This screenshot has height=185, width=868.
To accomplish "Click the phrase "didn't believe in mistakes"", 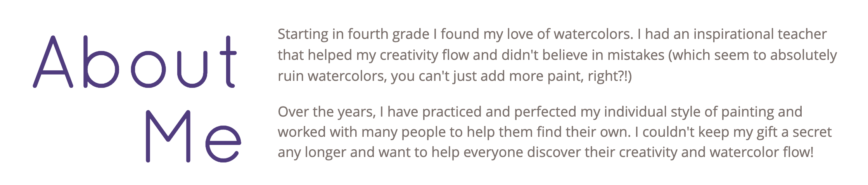I will click(583, 55).
